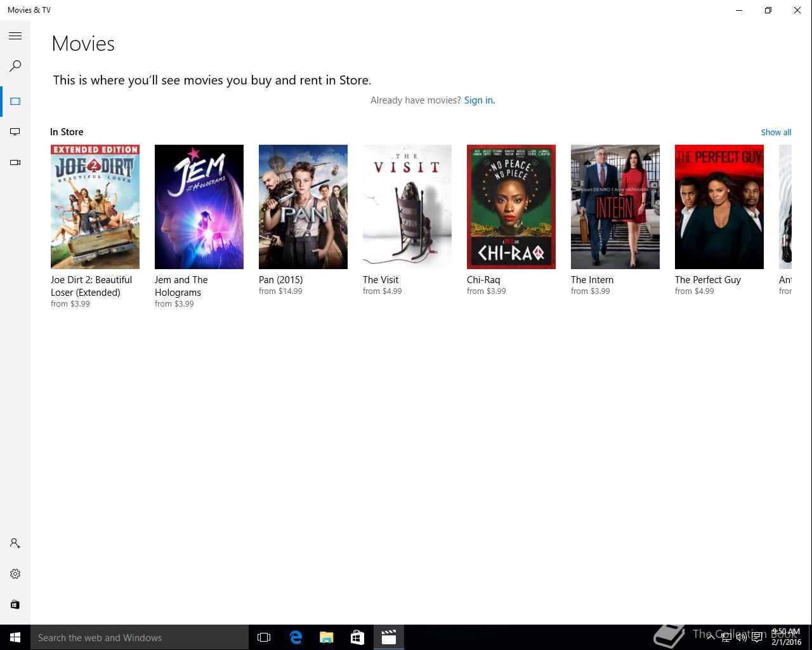Close the Movies & TV window

point(797,10)
